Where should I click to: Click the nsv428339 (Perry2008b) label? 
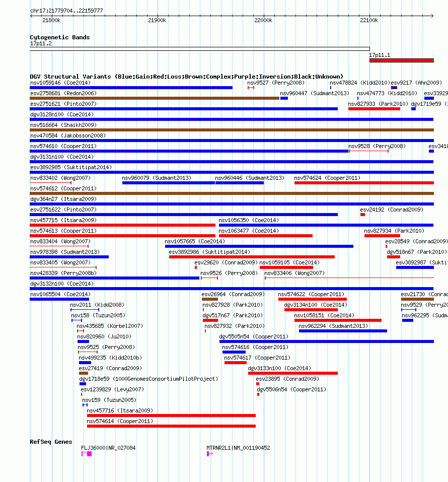click(x=63, y=273)
